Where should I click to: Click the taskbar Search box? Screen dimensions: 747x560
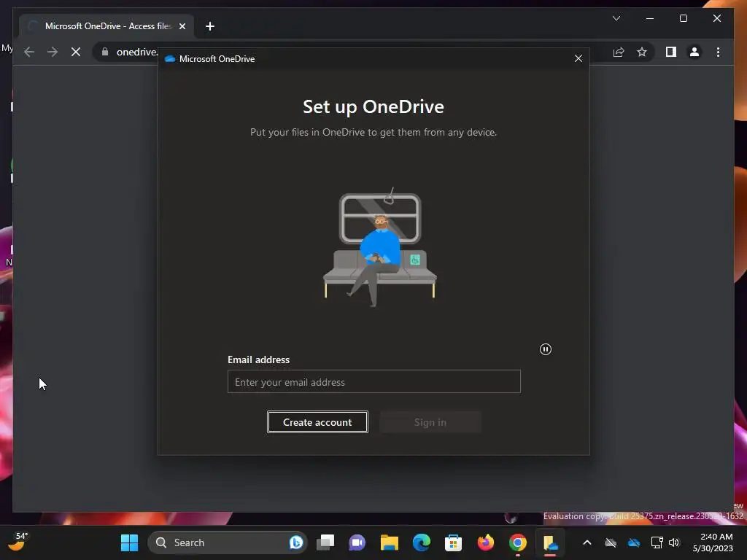(228, 542)
